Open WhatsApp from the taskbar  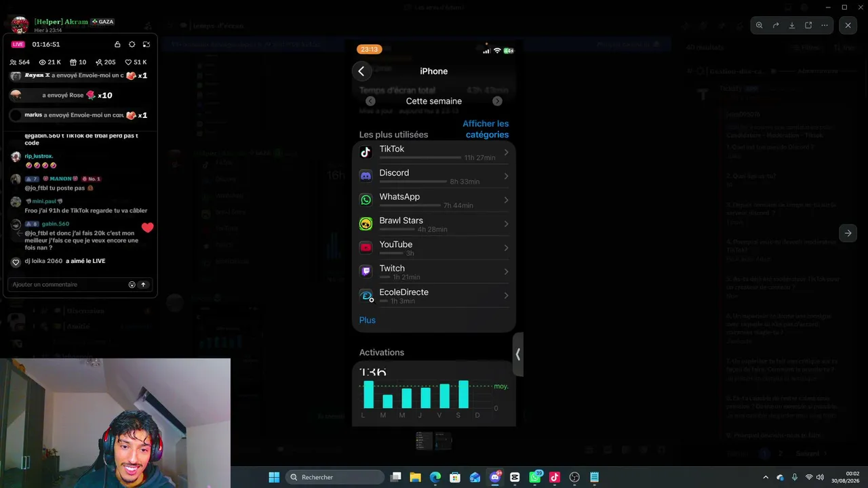(x=535, y=477)
